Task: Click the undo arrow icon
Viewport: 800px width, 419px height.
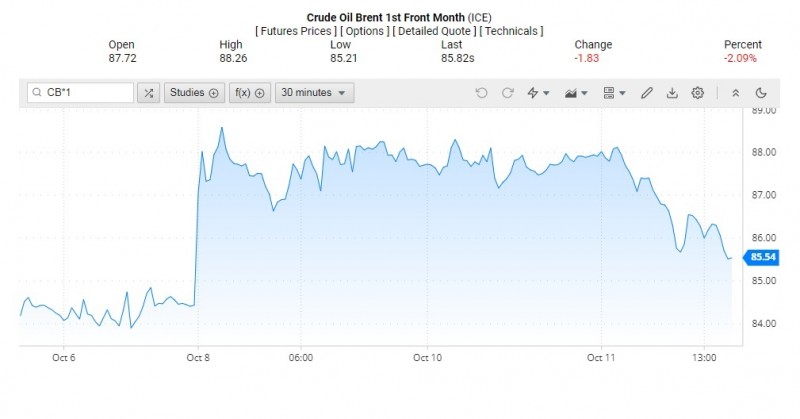Action: [x=482, y=93]
